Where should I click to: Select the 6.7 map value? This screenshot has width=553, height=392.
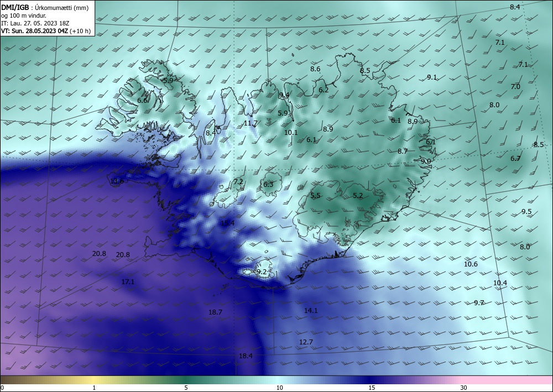(x=515, y=158)
